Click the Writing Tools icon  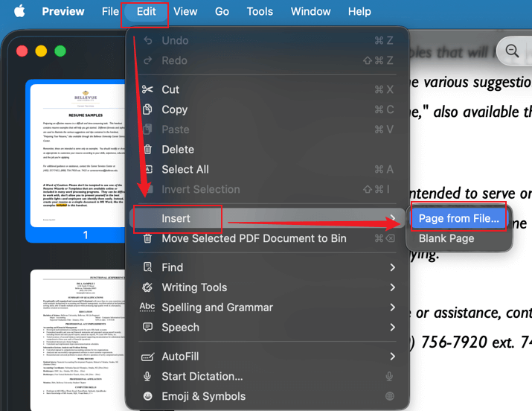[x=147, y=287]
